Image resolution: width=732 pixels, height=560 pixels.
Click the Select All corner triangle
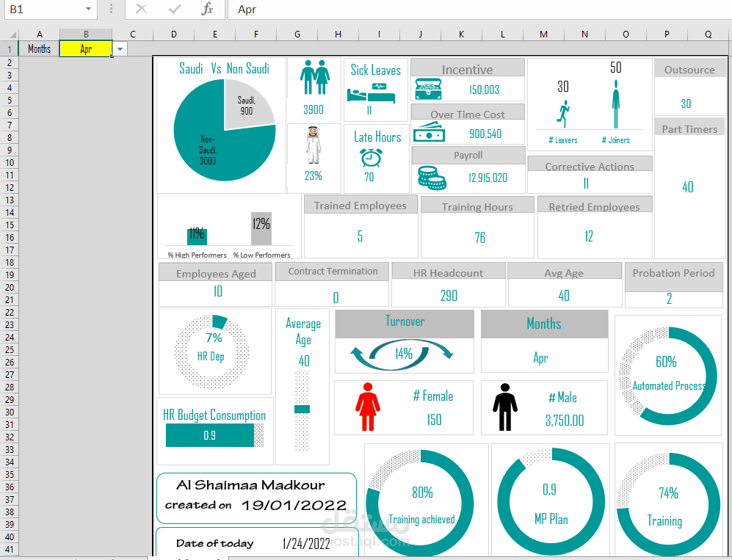tap(12, 34)
